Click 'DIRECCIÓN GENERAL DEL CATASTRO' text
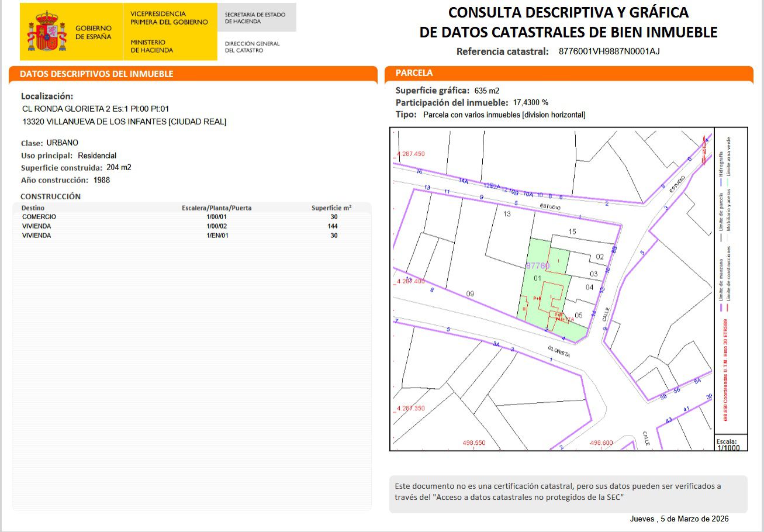Viewport: 764px width, 532px height. pos(253,47)
